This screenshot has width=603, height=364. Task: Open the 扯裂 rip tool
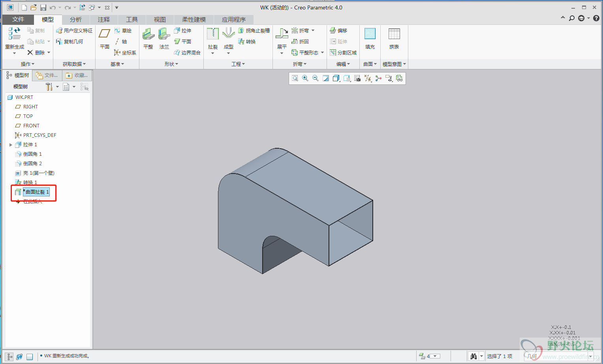pos(213,39)
